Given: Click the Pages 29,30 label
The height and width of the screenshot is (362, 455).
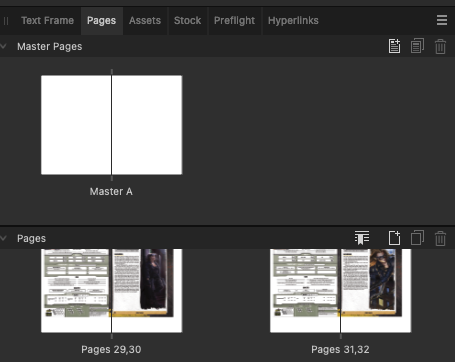Looking at the screenshot, I should [x=111, y=349].
